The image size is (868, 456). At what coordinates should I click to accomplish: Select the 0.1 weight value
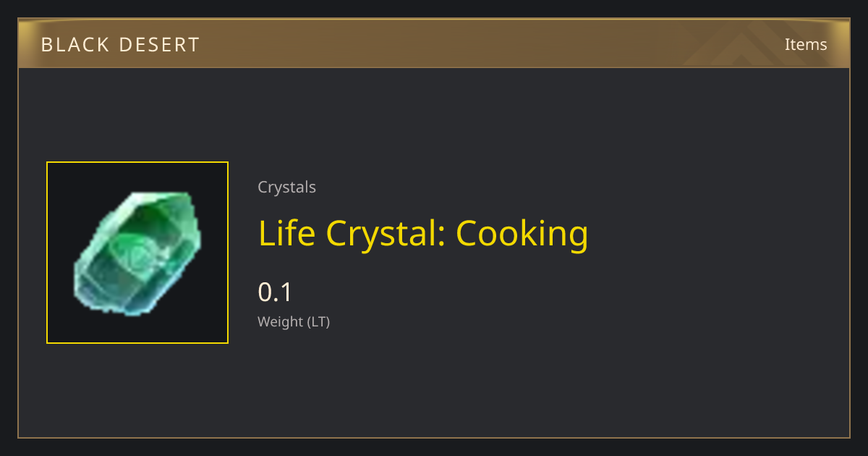pos(275,292)
